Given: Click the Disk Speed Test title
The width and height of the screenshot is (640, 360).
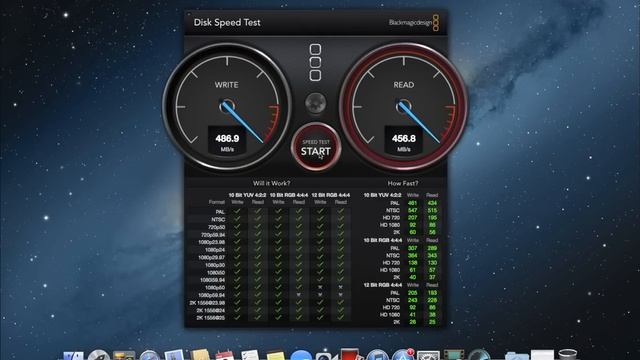Looking at the screenshot, I should pos(227,22).
